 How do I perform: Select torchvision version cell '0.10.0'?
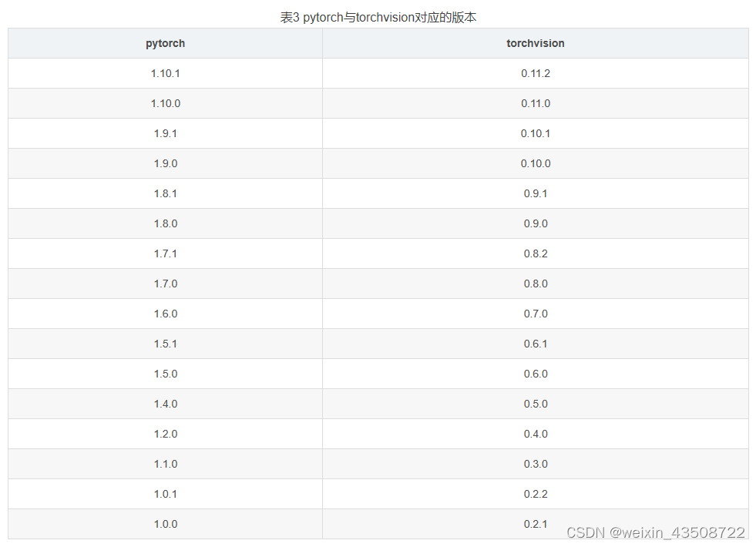coord(535,163)
